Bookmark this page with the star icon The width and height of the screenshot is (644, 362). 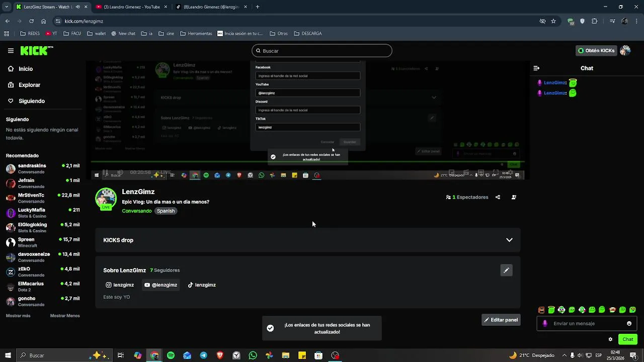[x=553, y=21]
